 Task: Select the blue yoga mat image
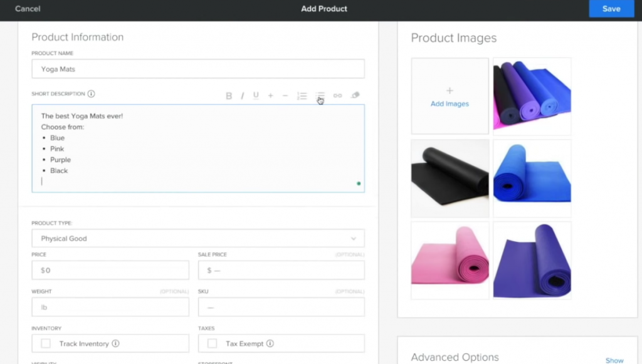tap(532, 179)
